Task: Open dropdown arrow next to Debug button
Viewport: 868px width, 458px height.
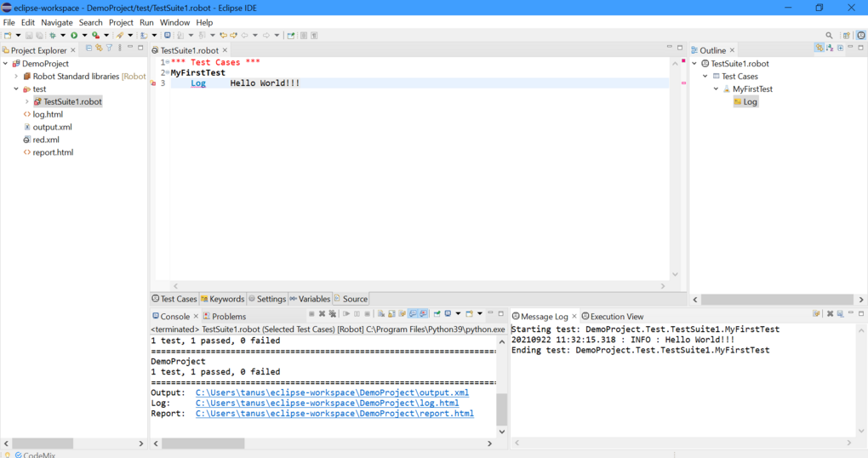Action: tap(63, 36)
